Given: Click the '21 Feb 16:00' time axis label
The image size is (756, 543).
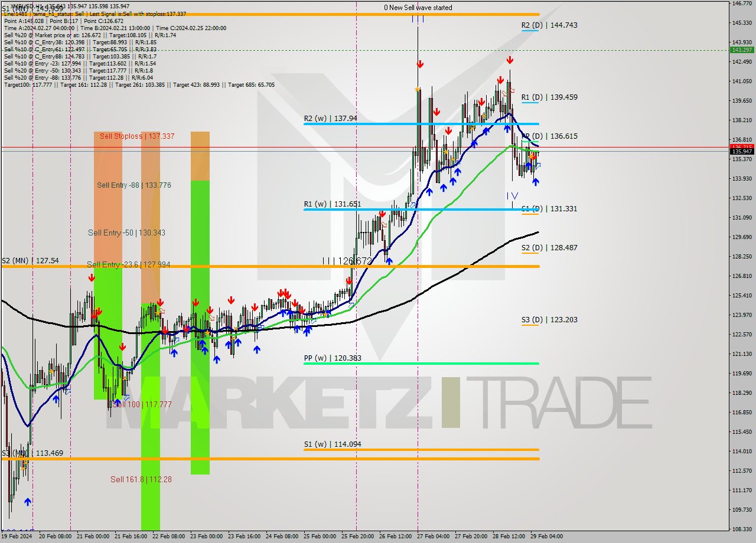Looking at the screenshot, I should [x=131, y=537].
